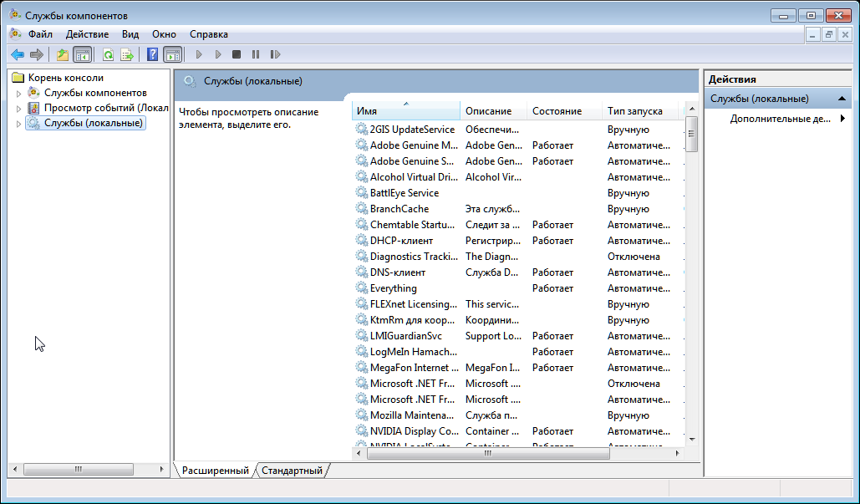Click vertical scrollbar thumb in services list
Screen dimensions: 860x504
tap(692, 134)
